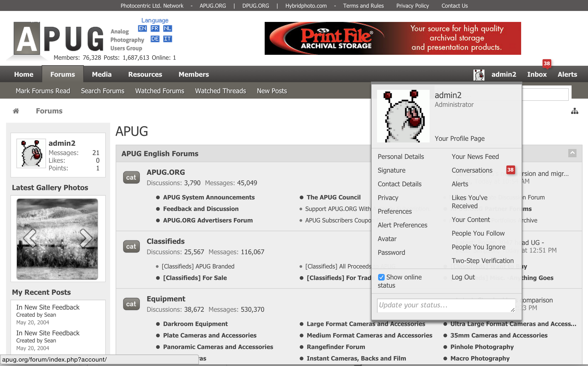Toggle the Show online status checkbox
This screenshot has width=588, height=366.
[x=381, y=277]
